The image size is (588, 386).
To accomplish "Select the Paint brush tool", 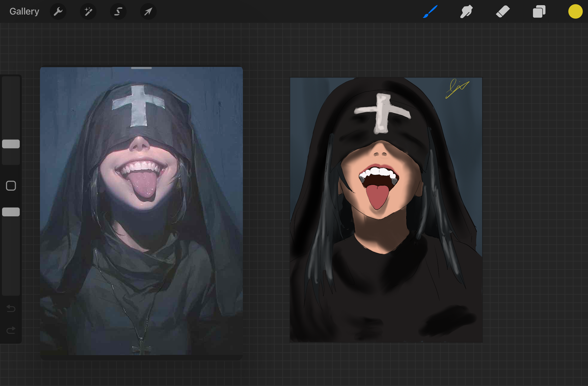I will (x=430, y=11).
